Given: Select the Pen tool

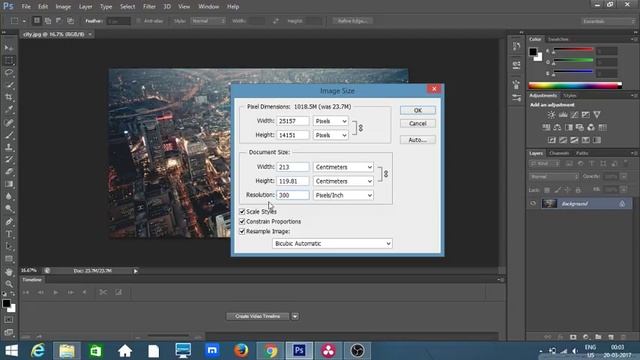Looking at the screenshot, I should (x=9, y=222).
